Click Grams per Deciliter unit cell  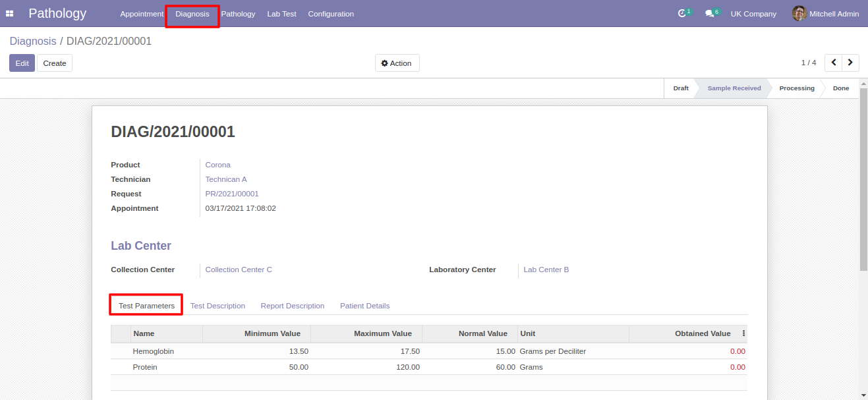[553, 351]
